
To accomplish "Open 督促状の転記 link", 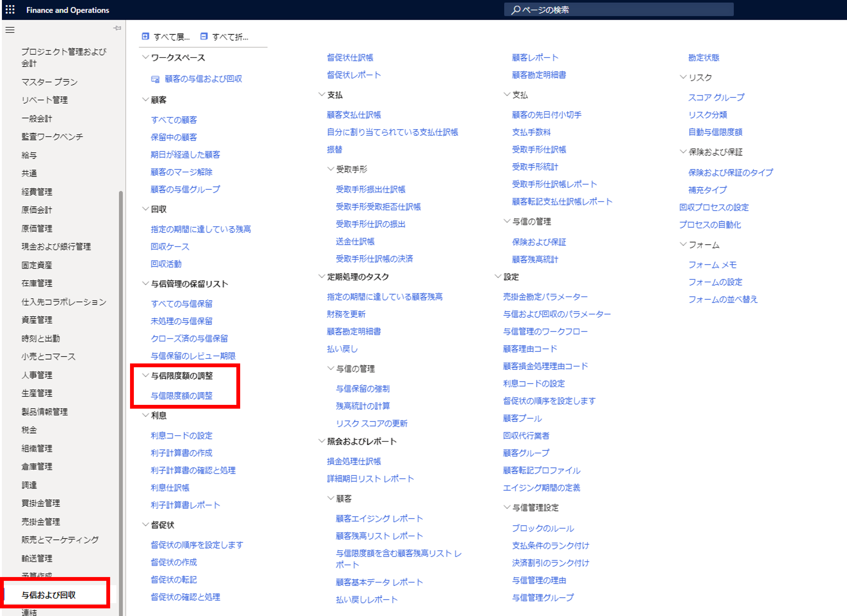I will (x=174, y=579).
